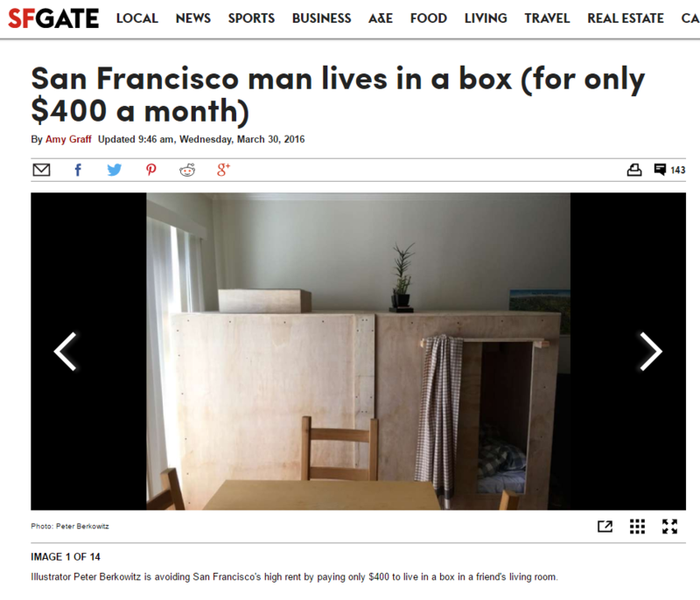The height and width of the screenshot is (600, 700).
Task: Open gallery image in a new window
Action: pos(605,527)
